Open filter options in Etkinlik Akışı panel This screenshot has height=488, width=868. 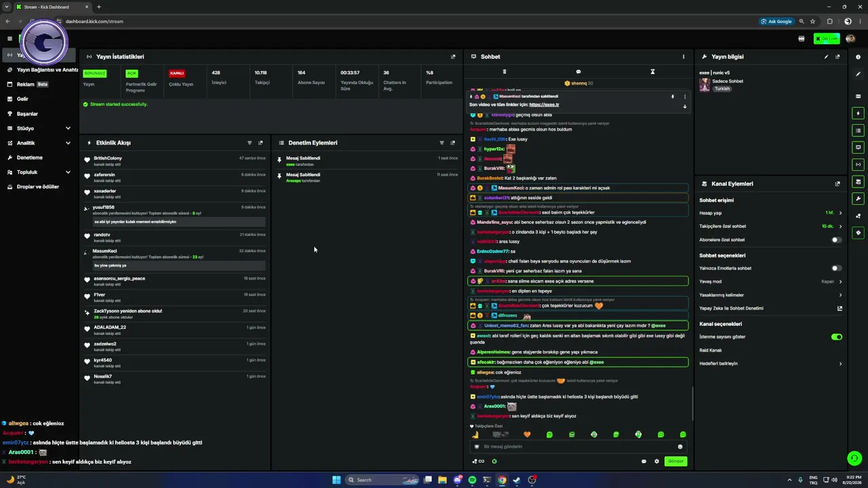coord(250,143)
